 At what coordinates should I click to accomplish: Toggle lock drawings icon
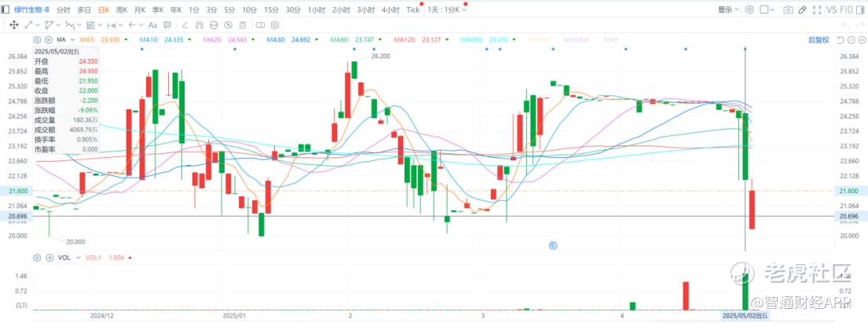point(214,25)
